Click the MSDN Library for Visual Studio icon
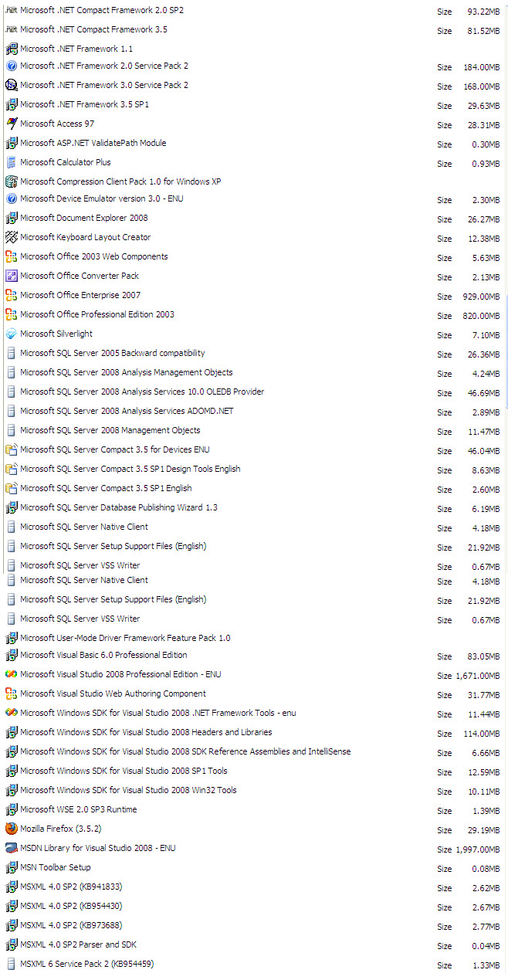The height and width of the screenshot is (980, 508). pyautogui.click(x=12, y=848)
